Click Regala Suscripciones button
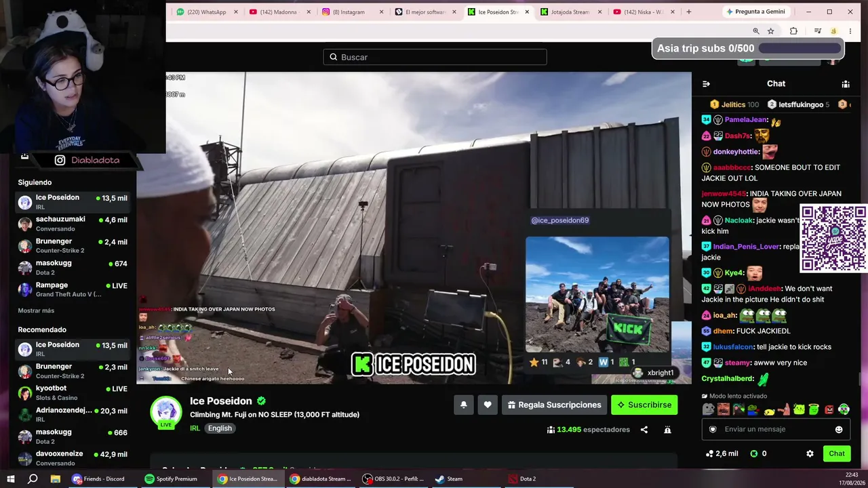The height and width of the screenshot is (488, 868). pyautogui.click(x=554, y=405)
